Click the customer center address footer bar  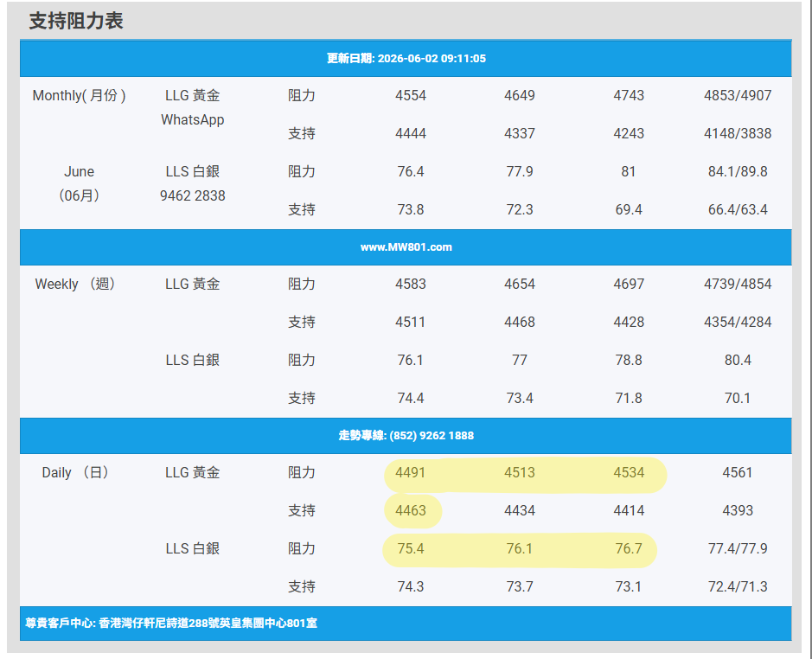tap(406, 624)
